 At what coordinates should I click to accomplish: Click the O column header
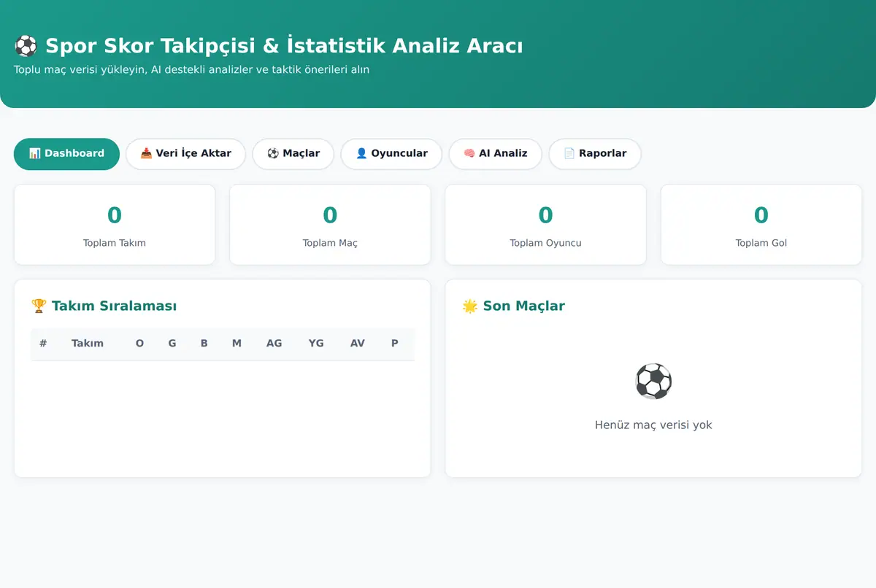139,343
